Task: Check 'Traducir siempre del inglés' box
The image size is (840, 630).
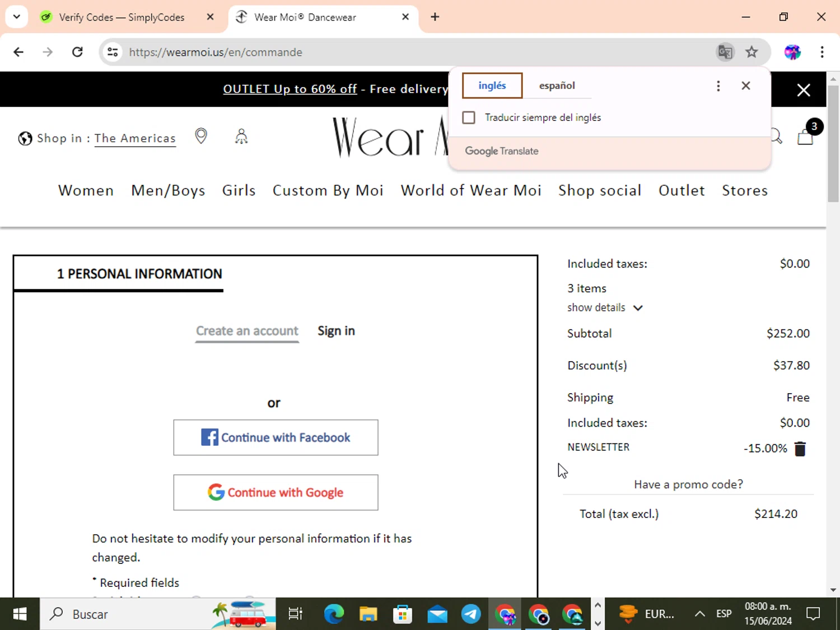Action: (x=469, y=118)
